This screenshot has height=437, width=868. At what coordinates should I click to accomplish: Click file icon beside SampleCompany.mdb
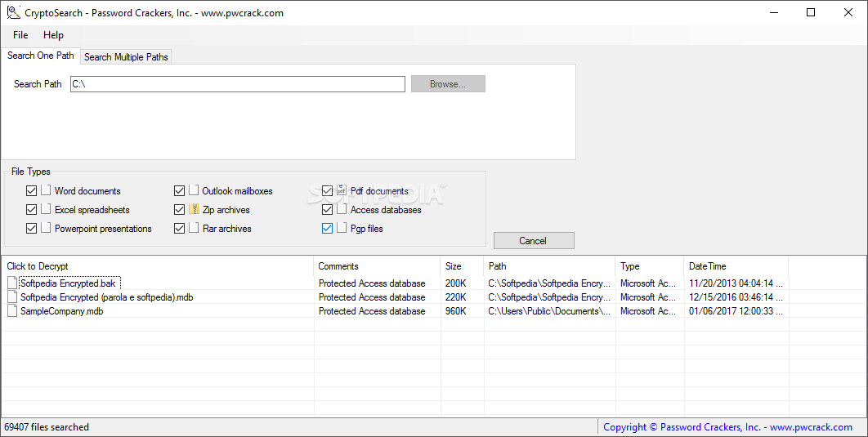pos(12,311)
